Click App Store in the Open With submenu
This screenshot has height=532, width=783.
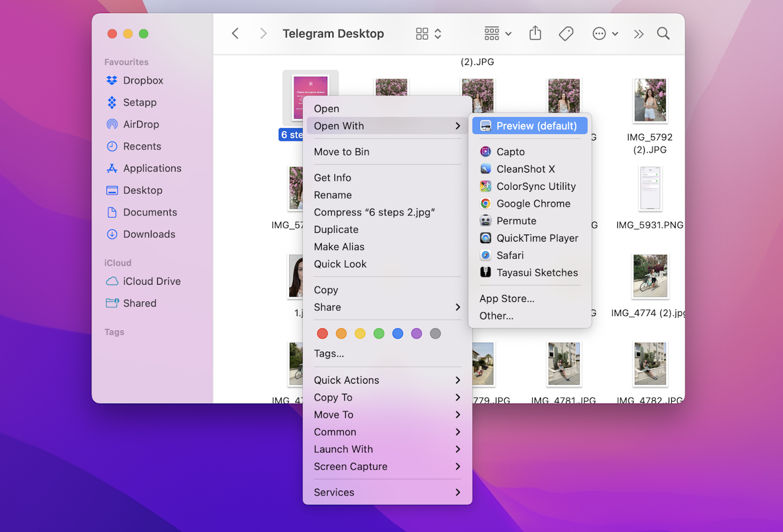(506, 298)
